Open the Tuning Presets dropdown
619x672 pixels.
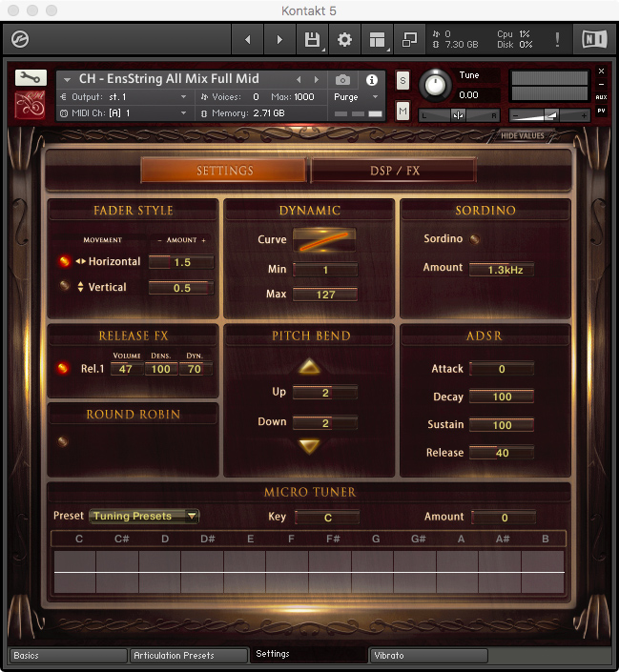pos(144,516)
